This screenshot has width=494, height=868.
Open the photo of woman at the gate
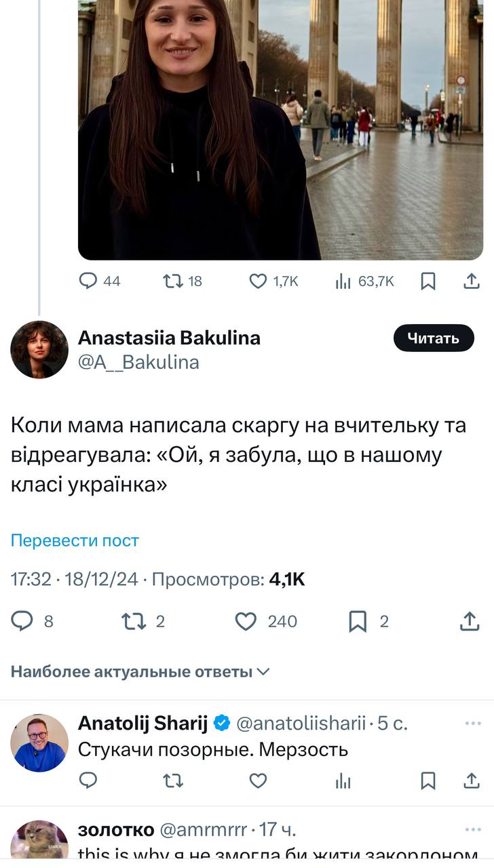point(280,129)
